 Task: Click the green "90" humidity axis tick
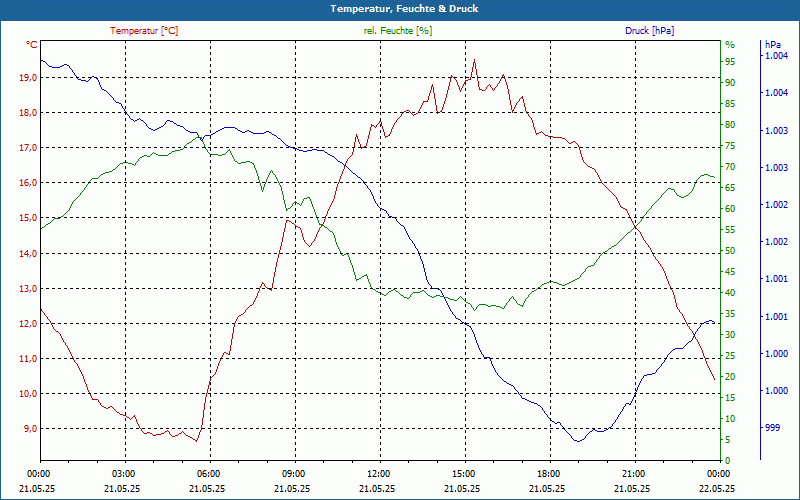click(730, 83)
